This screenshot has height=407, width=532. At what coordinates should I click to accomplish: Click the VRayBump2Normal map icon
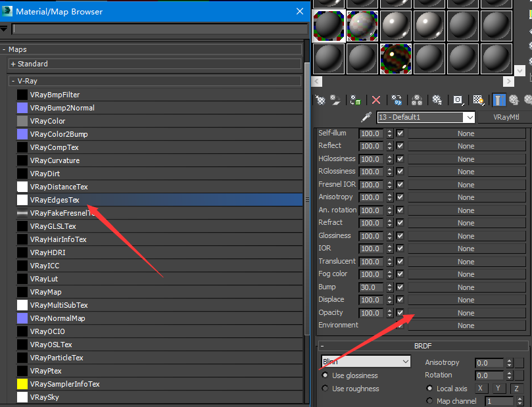[x=22, y=108]
